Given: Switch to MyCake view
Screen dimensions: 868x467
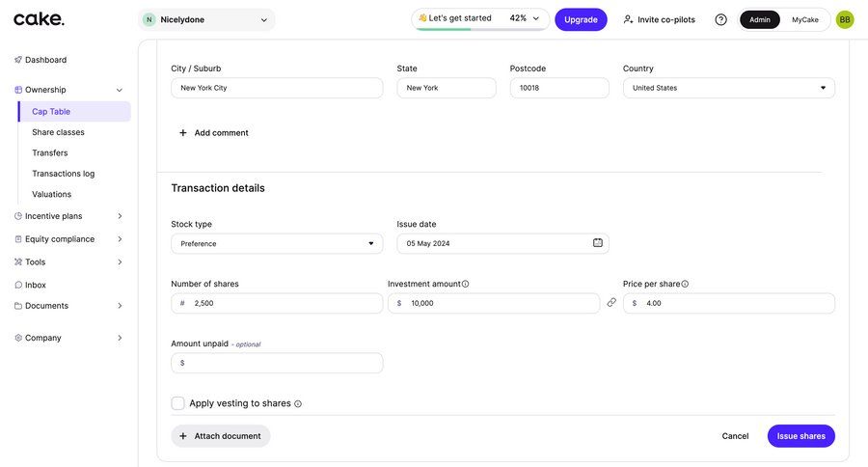Looking at the screenshot, I should point(805,19).
